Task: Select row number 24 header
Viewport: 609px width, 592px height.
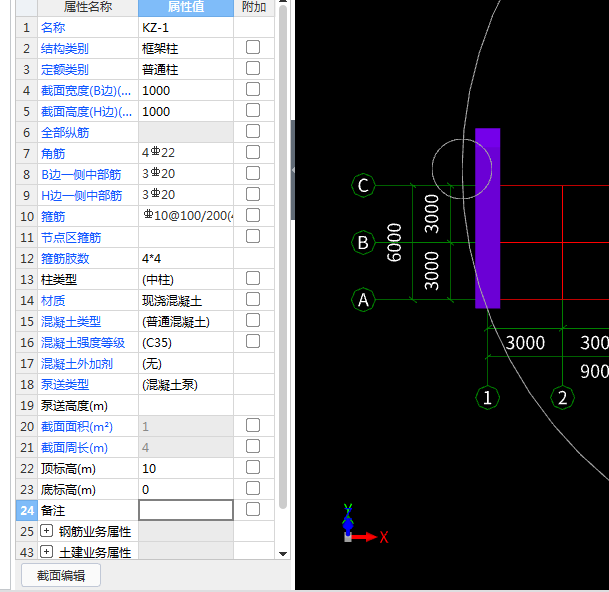Action: [26, 510]
